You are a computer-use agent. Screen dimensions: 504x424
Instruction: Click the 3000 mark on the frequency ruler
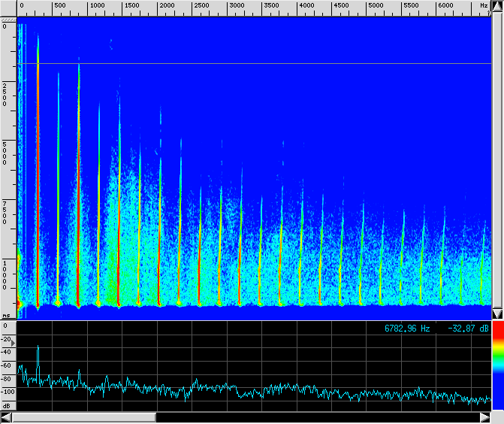coord(237,6)
